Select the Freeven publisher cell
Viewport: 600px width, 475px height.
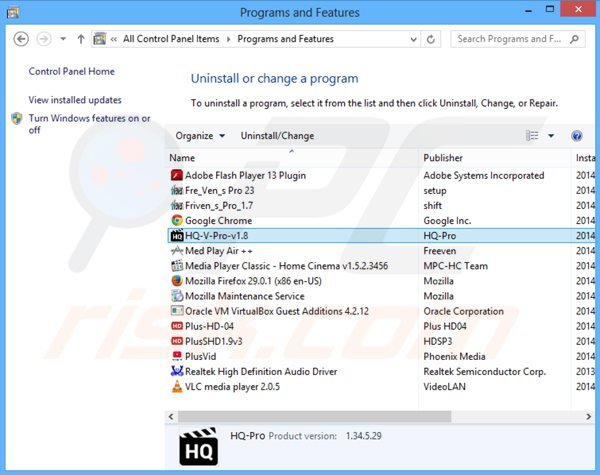pos(440,251)
